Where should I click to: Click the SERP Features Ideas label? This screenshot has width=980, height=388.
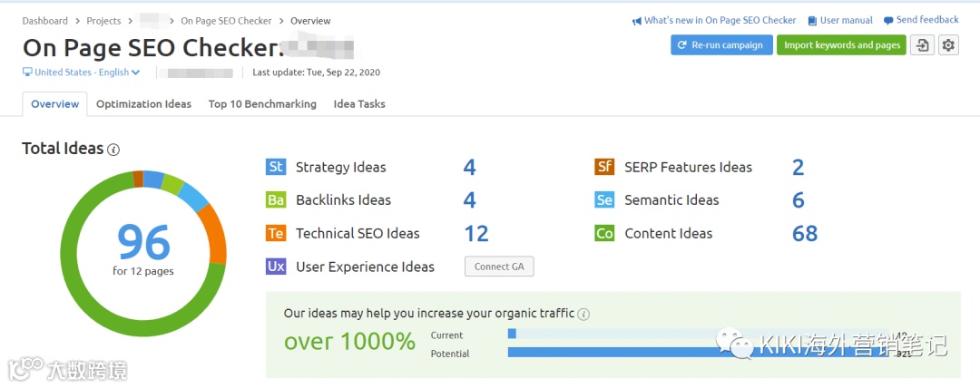point(688,168)
